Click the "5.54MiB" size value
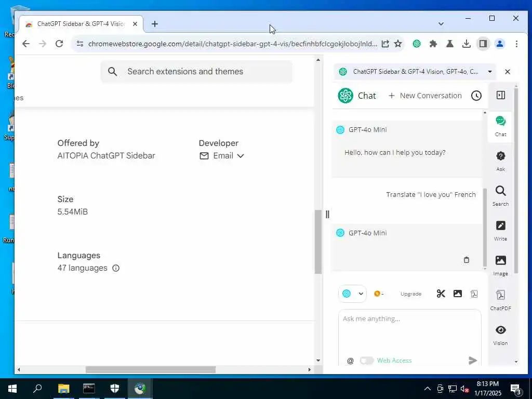 coord(73,212)
